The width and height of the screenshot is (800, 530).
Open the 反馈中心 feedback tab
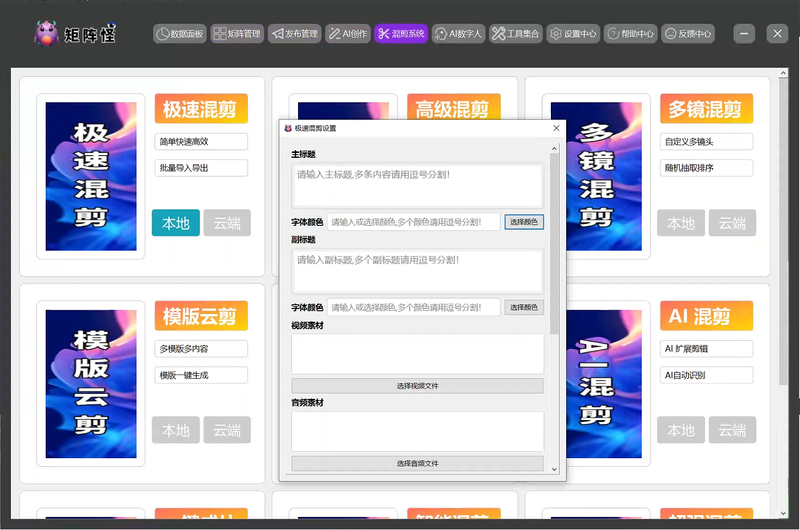pos(688,34)
